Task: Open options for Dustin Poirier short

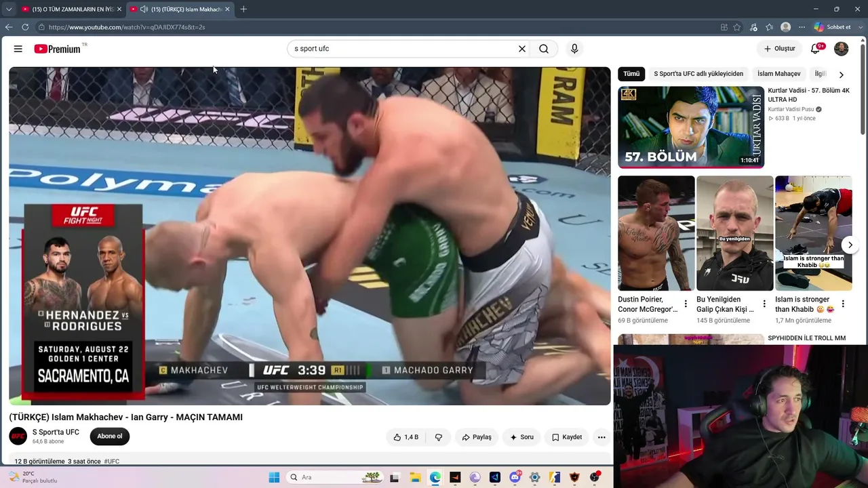Action: click(x=686, y=304)
